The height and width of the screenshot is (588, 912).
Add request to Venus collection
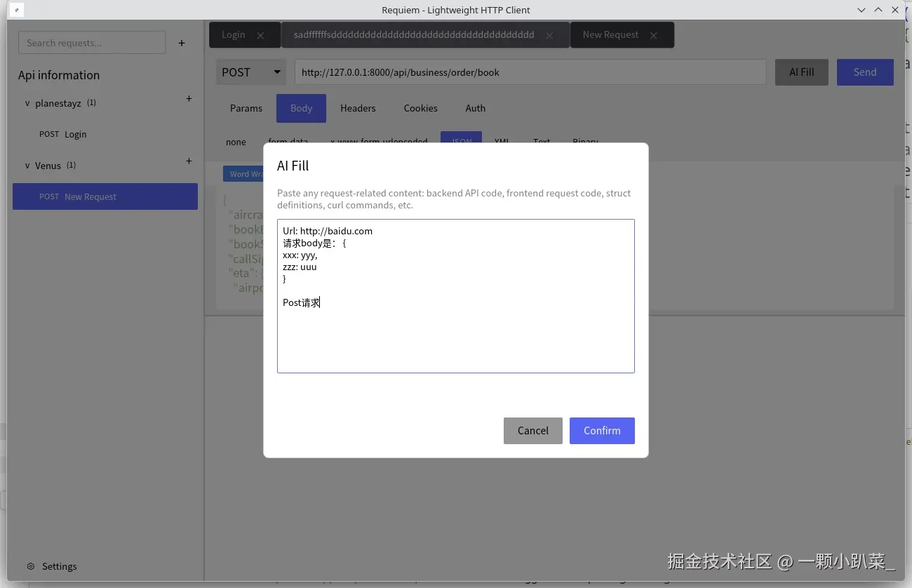tap(189, 161)
